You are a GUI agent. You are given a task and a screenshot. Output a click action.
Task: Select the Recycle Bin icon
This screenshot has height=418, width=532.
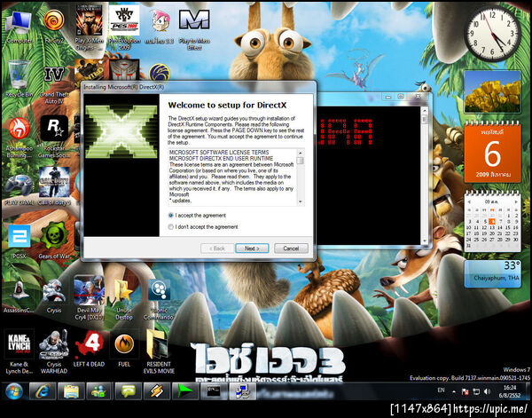pos(19,79)
